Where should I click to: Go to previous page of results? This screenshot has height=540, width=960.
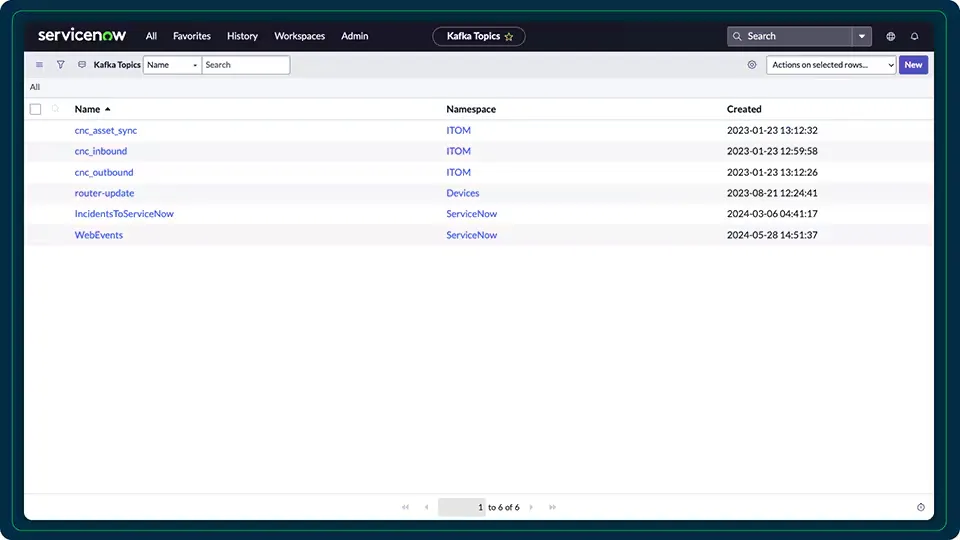click(x=427, y=508)
